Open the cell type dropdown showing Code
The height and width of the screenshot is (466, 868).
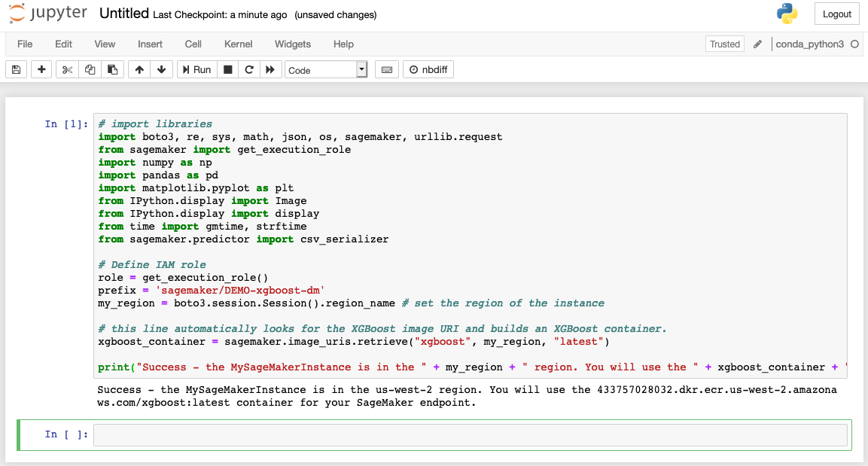[325, 69]
